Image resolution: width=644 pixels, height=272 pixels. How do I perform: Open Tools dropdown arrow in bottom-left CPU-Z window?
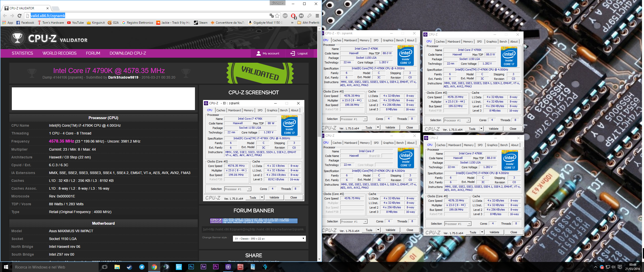(x=378, y=230)
